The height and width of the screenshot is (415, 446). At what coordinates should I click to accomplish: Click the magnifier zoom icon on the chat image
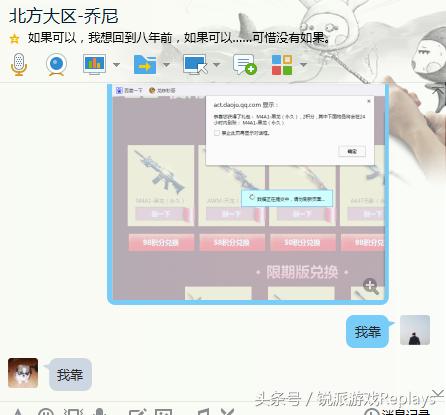pos(371,286)
